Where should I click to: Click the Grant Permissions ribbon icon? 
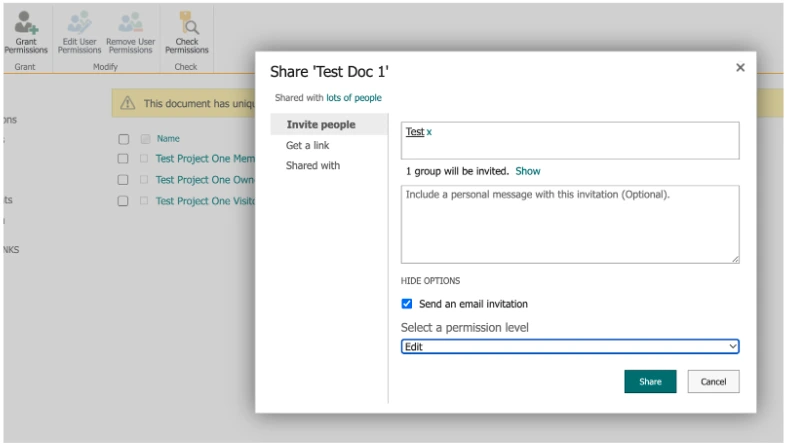pyautogui.click(x=26, y=23)
